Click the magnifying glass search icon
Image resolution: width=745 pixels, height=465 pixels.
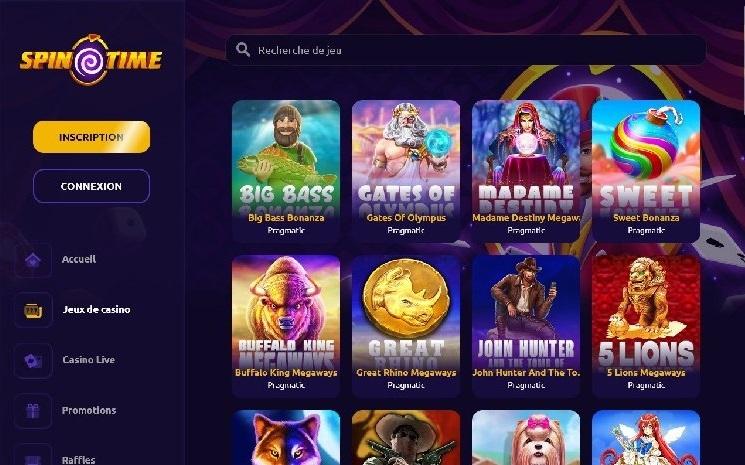pos(243,49)
